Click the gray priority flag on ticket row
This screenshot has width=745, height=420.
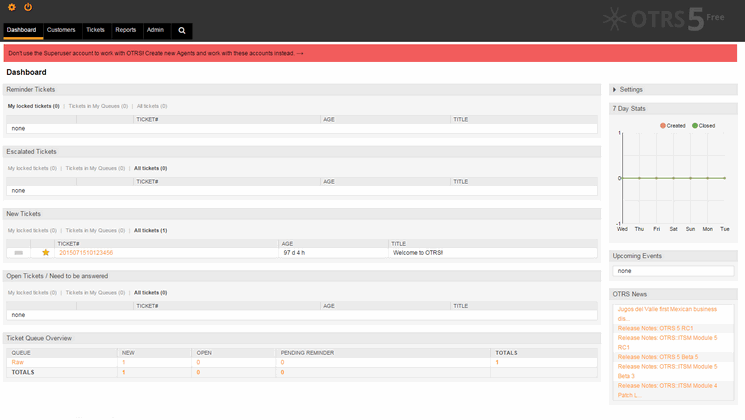click(19, 253)
